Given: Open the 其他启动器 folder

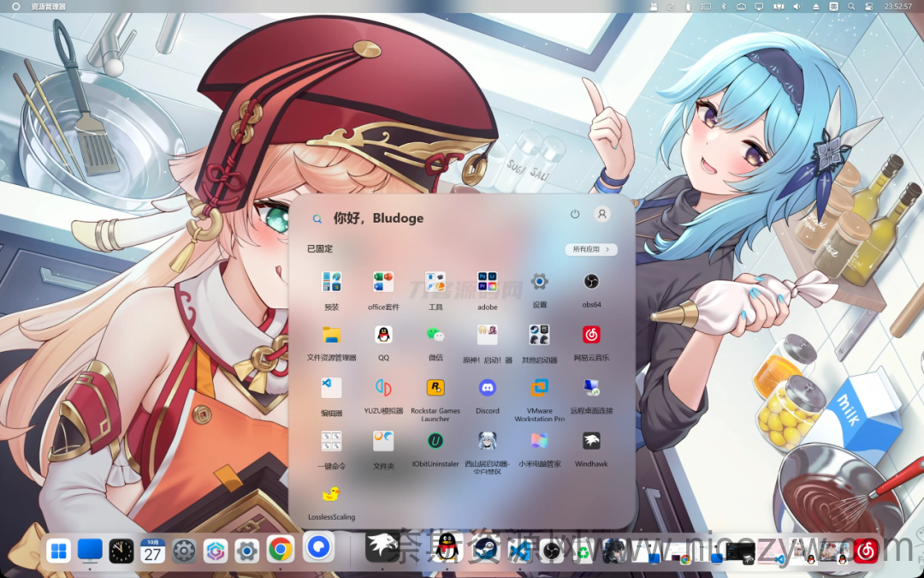Looking at the screenshot, I should [x=539, y=335].
